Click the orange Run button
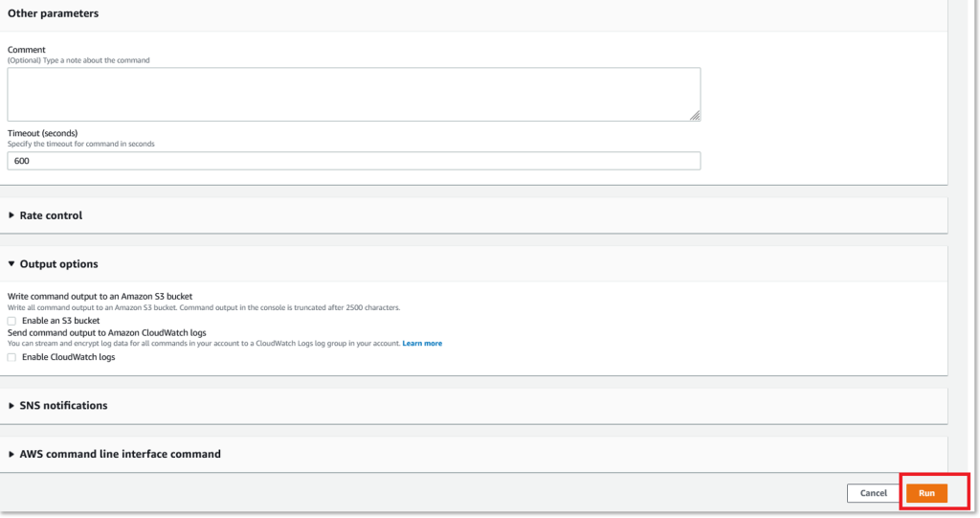Viewport: 980px width, 518px height. pyautogui.click(x=926, y=493)
